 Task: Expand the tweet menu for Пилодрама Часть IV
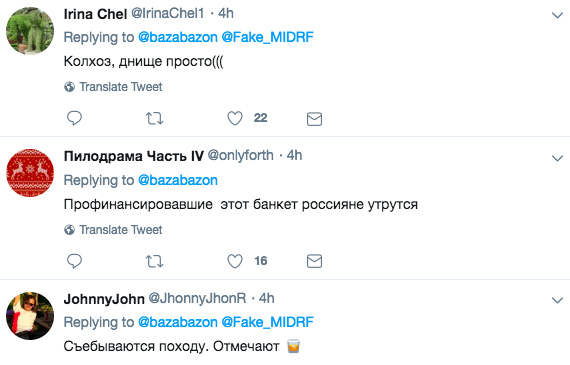[557, 158]
